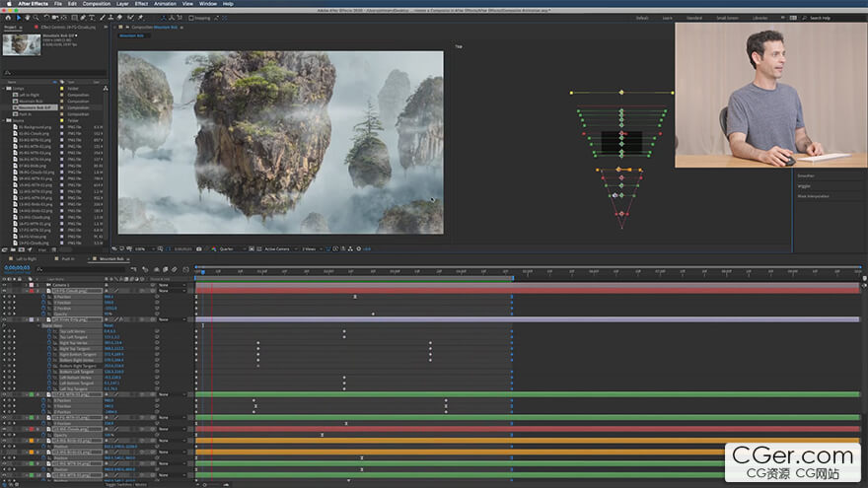This screenshot has width=868, height=488.
Task: Open the Layer menu
Action: point(122,3)
